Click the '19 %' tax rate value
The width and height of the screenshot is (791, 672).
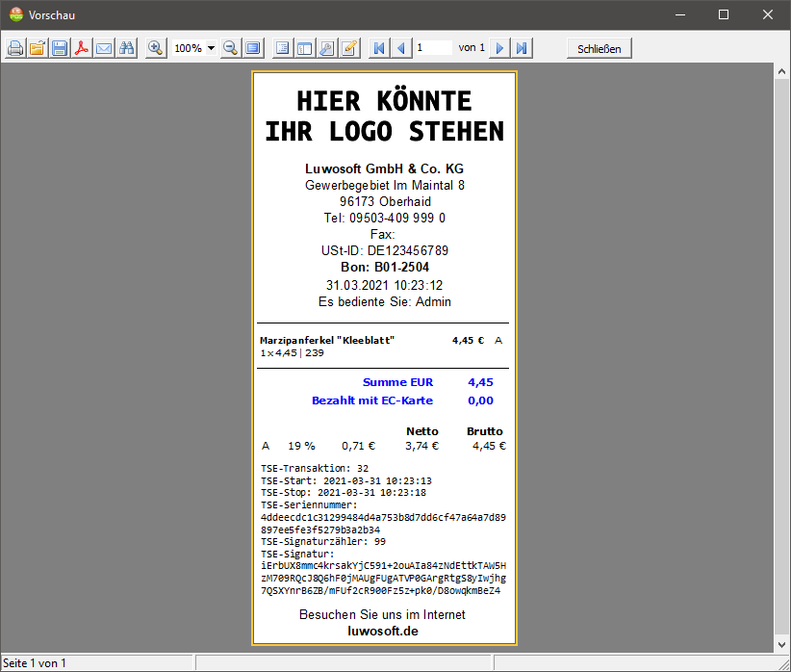(x=301, y=446)
